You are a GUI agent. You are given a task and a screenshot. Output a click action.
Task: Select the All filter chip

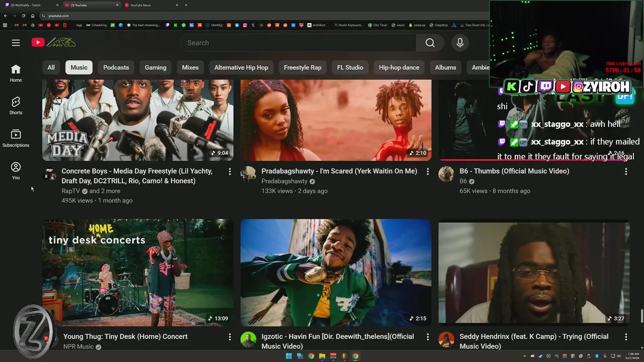click(x=51, y=67)
